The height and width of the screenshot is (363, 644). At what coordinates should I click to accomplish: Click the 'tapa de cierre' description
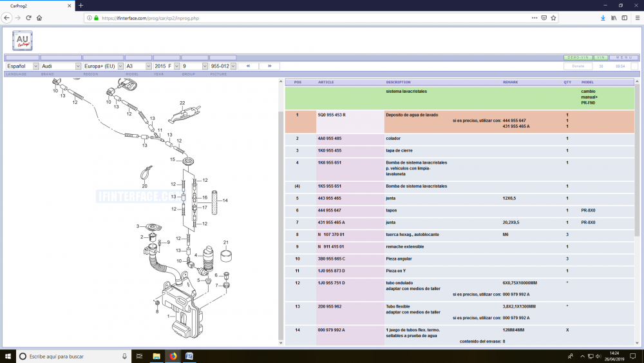(399, 150)
